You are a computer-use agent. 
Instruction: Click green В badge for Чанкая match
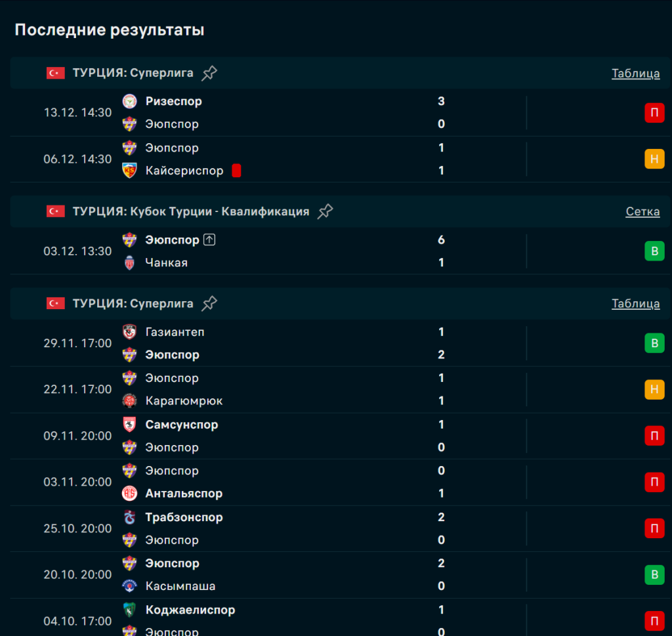[x=654, y=251]
